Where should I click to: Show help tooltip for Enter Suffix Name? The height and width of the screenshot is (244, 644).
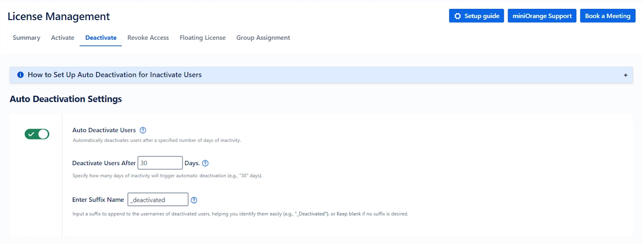[194, 200]
